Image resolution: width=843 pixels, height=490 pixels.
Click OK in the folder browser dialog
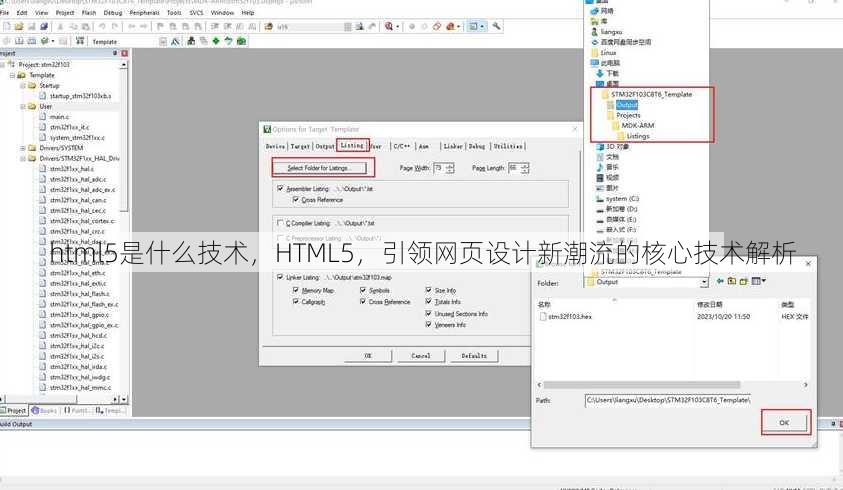click(x=784, y=423)
